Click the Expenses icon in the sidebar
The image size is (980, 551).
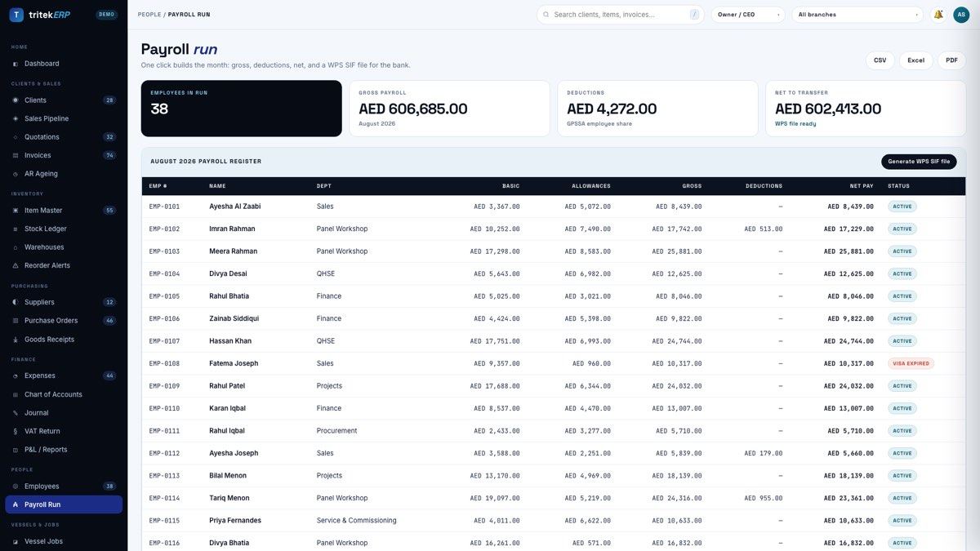(x=16, y=375)
